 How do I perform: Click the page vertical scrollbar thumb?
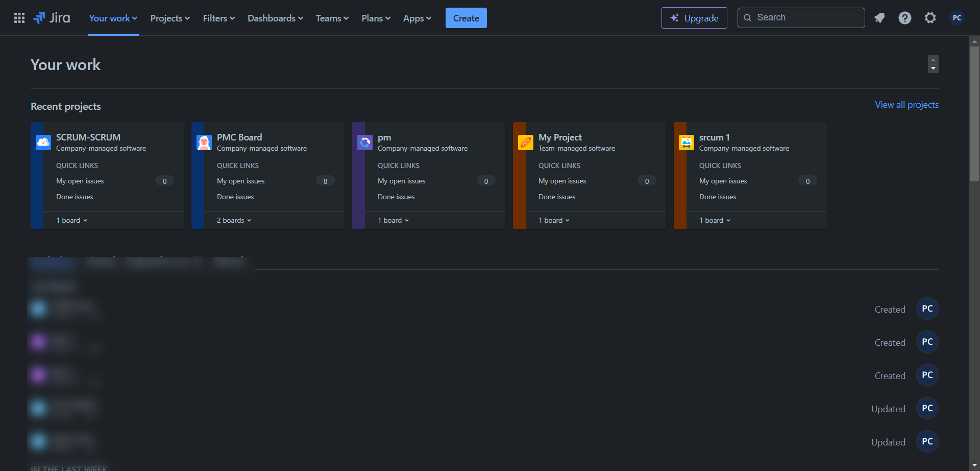click(974, 114)
